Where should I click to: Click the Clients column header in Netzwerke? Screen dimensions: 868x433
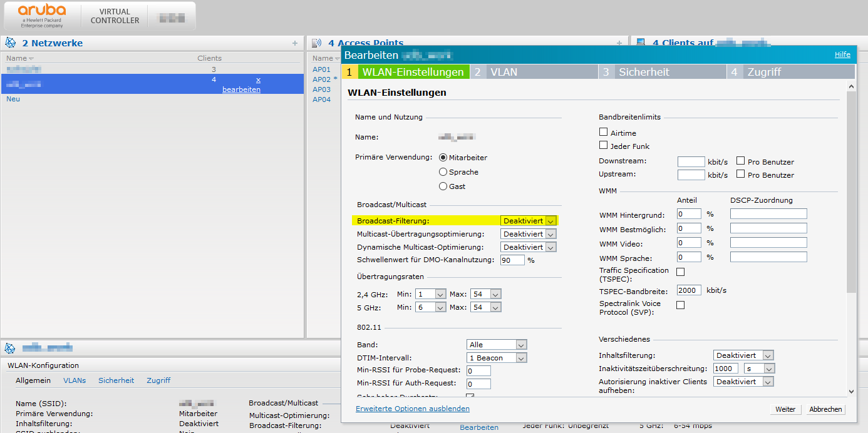click(x=210, y=58)
